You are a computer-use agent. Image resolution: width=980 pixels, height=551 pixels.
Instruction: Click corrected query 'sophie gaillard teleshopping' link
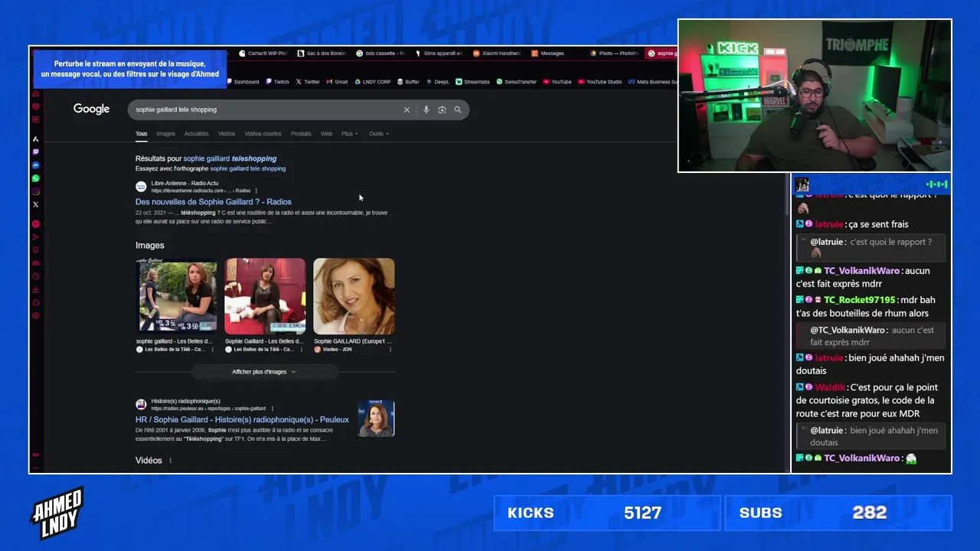tap(230, 158)
